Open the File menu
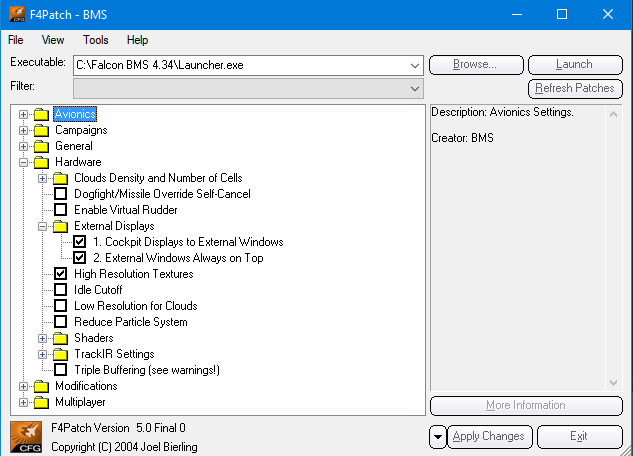633x456 pixels. (16, 40)
